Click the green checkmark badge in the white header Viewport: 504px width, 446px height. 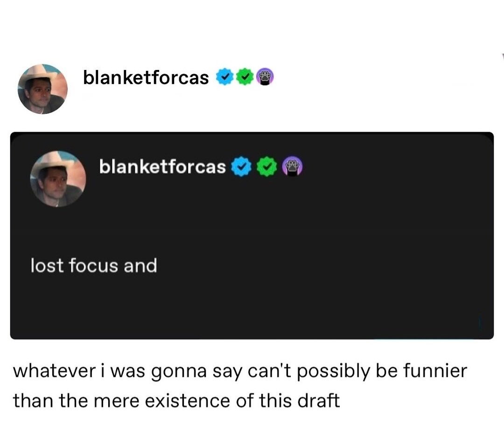[x=245, y=77]
